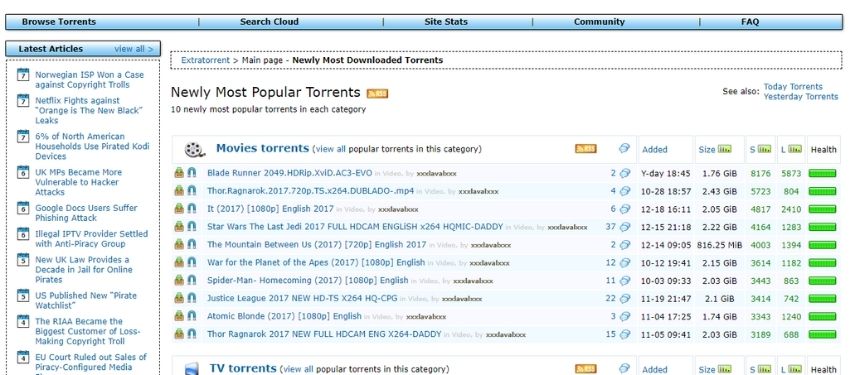Open the TV torrents RSS feed icon
This screenshot has height=375, width=850.
click(x=585, y=369)
